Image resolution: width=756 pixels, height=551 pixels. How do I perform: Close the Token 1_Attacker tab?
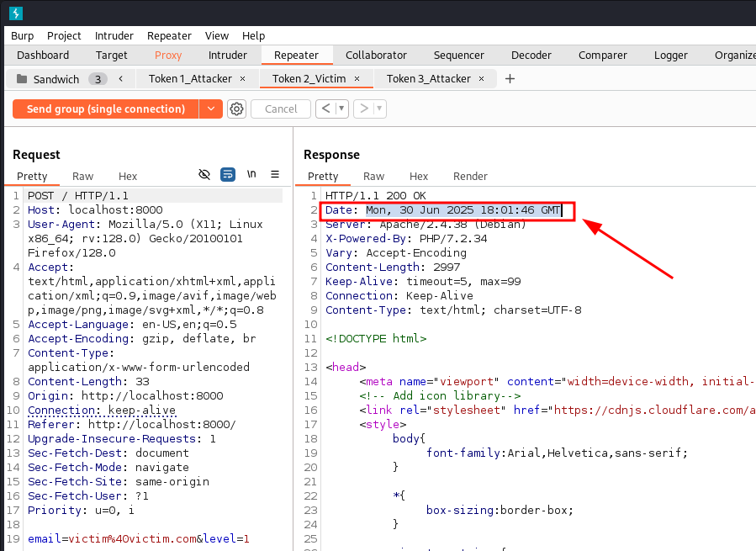tap(242, 78)
